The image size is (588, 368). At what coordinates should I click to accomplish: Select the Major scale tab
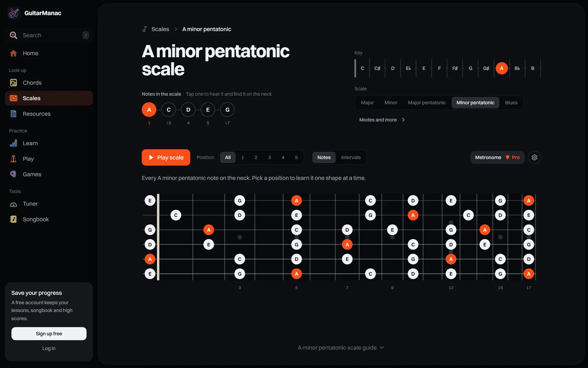367,103
